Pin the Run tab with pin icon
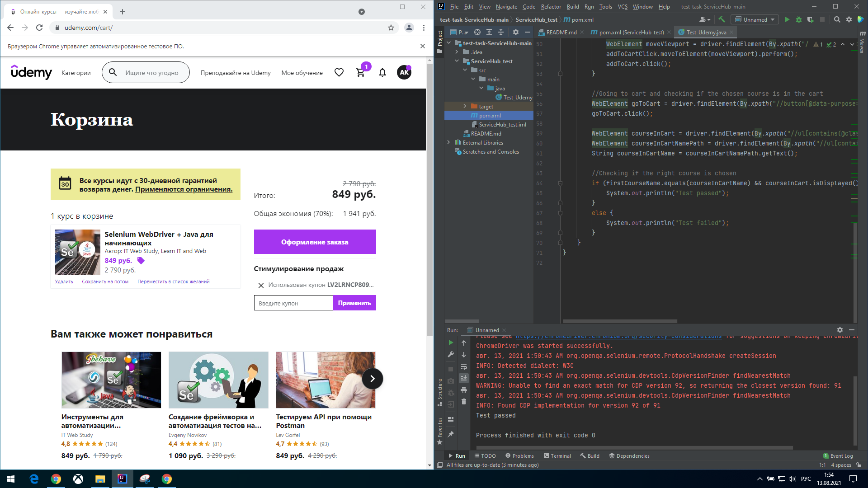Viewport: 868px width, 488px height. (451, 434)
